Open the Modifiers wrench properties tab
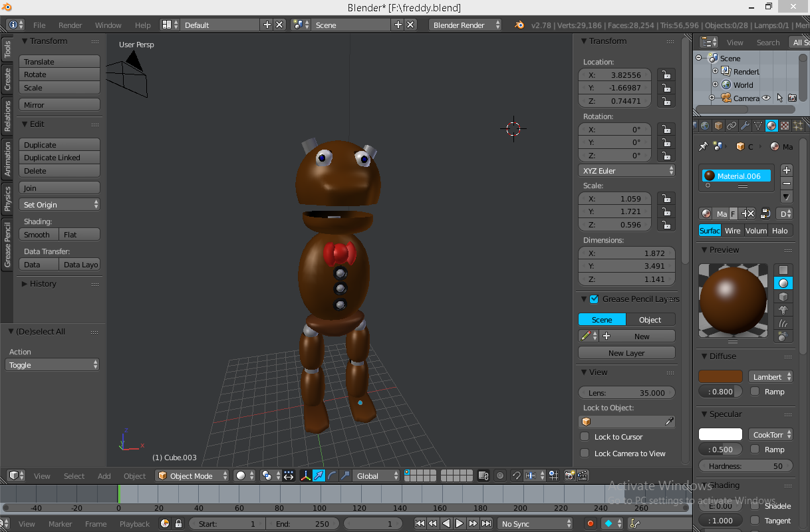Image resolution: width=810 pixels, height=532 pixels. 745,126
